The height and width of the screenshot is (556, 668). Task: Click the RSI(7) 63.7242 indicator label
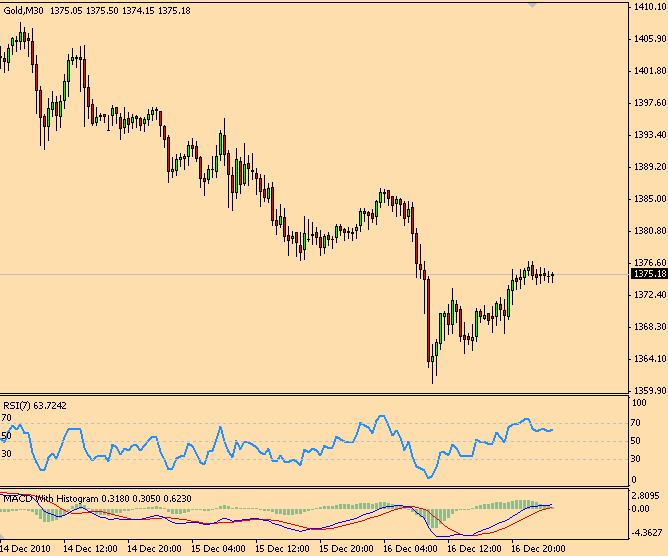tap(35, 406)
